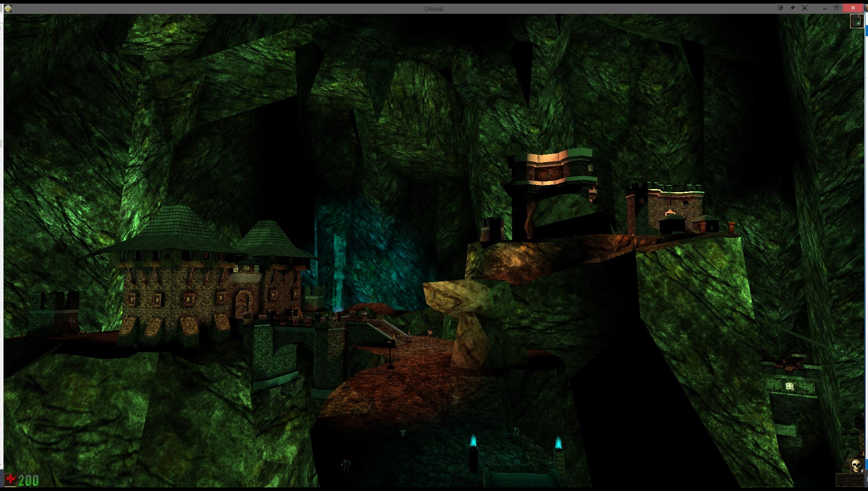Click the armor inventory icon in the HUD

point(857,21)
